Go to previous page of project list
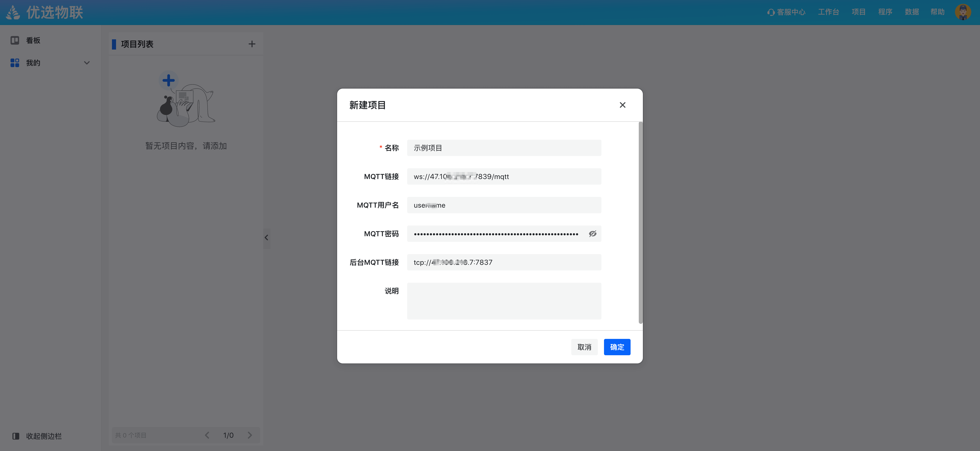 tap(207, 435)
